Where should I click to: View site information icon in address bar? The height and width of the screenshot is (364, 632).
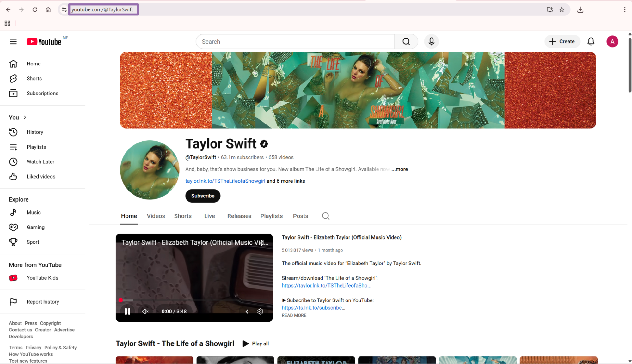tap(64, 10)
